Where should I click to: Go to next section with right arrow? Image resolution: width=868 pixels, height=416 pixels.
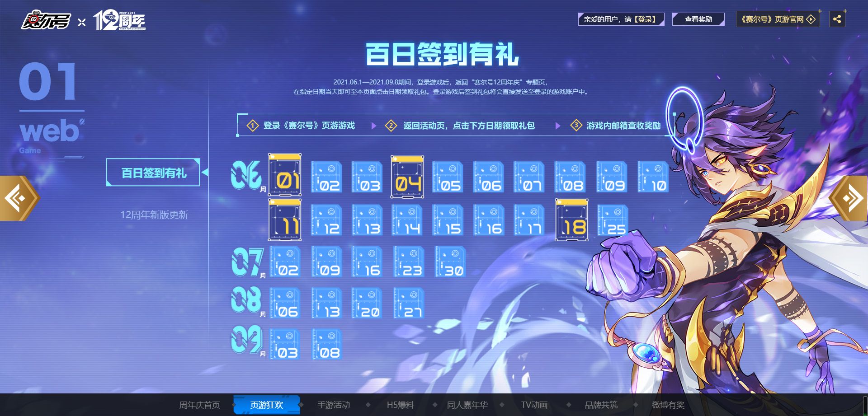coord(849,198)
